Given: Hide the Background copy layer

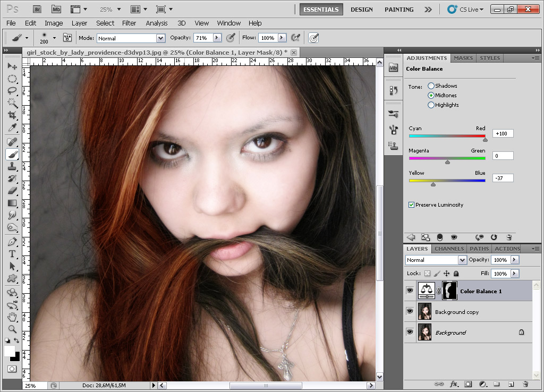Looking at the screenshot, I should click(410, 312).
